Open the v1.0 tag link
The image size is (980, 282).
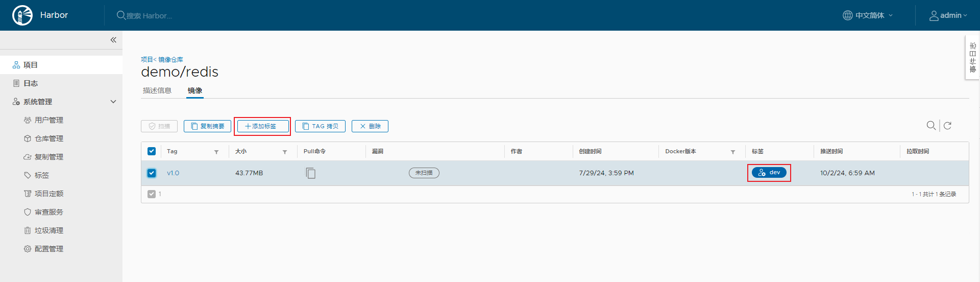(x=173, y=173)
